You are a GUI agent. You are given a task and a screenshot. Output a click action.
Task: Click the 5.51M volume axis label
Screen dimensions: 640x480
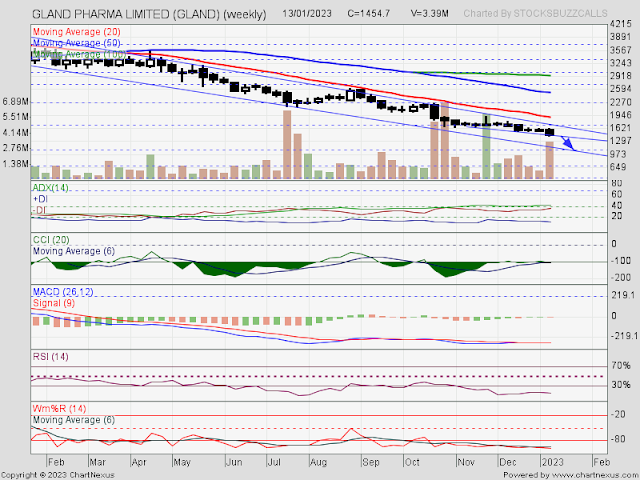click(x=16, y=117)
